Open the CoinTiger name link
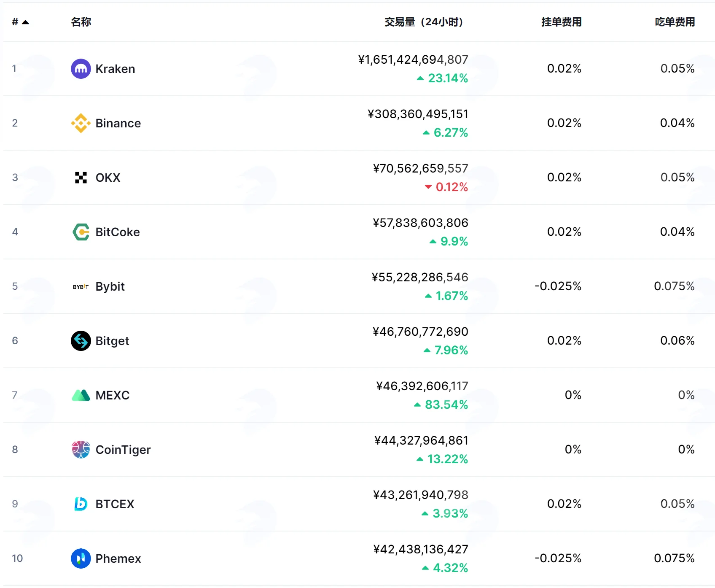 coord(123,450)
